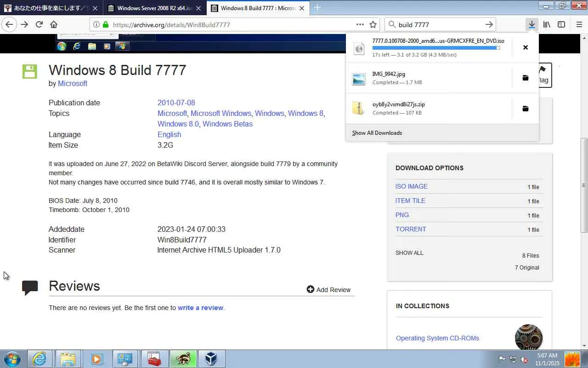Open the 'Microsoft Windows' topic link
The height and width of the screenshot is (368, 588).
pos(221,113)
